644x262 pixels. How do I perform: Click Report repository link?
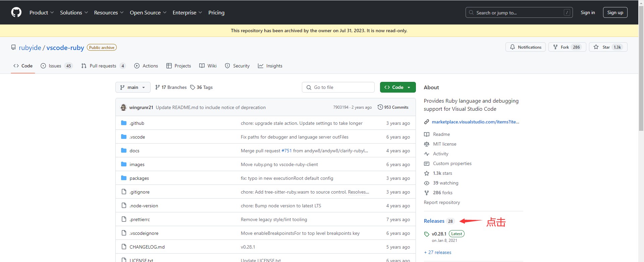click(442, 202)
